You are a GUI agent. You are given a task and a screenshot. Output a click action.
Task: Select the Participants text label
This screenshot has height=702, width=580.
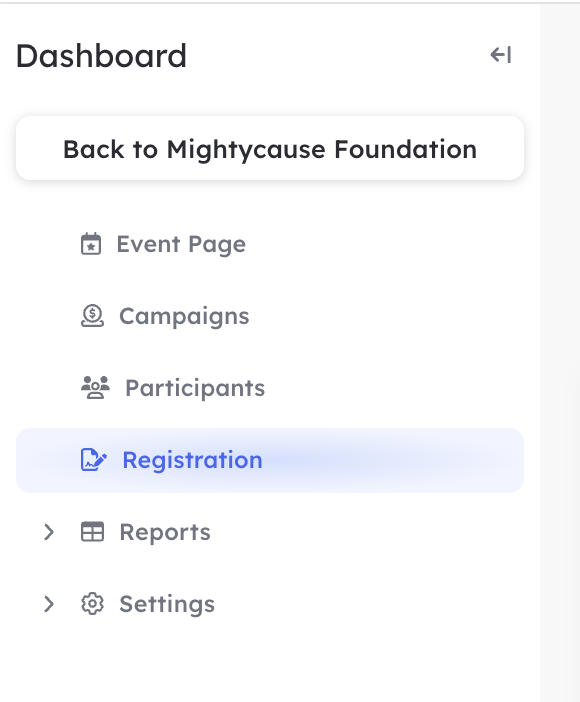[x=195, y=388]
